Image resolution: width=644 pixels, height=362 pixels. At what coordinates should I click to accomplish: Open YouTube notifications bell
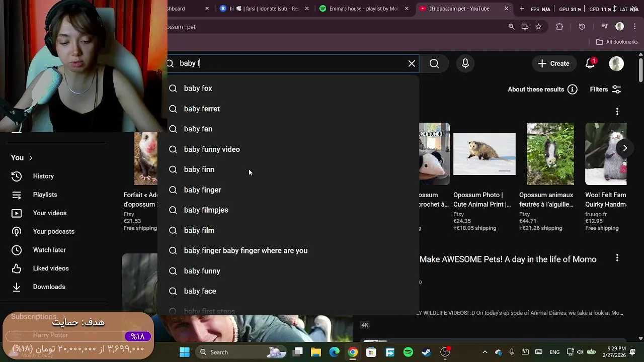590,63
